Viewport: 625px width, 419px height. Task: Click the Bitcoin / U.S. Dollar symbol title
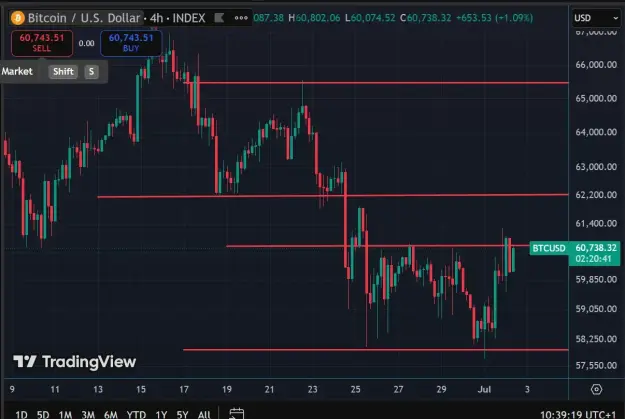click(x=84, y=18)
